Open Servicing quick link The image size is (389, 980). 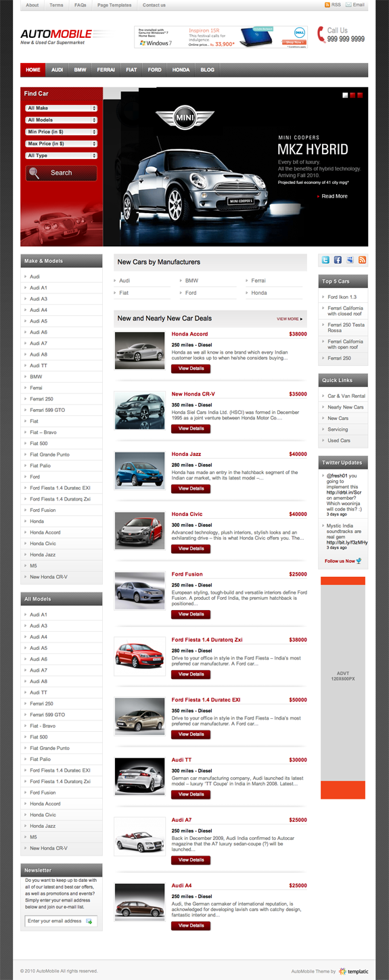click(x=338, y=429)
